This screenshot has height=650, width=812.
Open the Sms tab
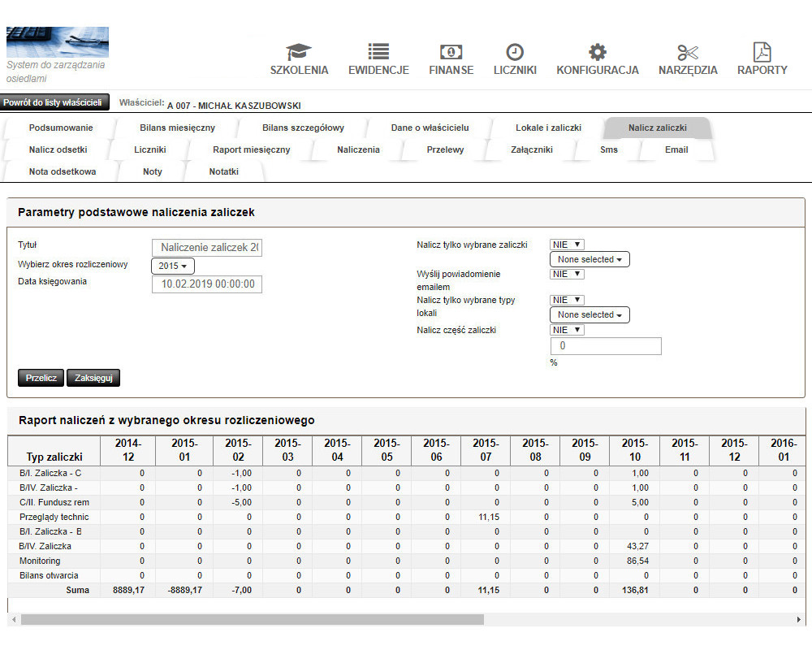pyautogui.click(x=609, y=149)
